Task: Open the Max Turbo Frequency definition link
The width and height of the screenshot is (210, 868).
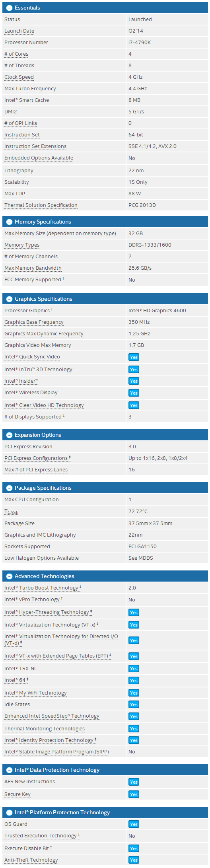Action: pos(30,89)
